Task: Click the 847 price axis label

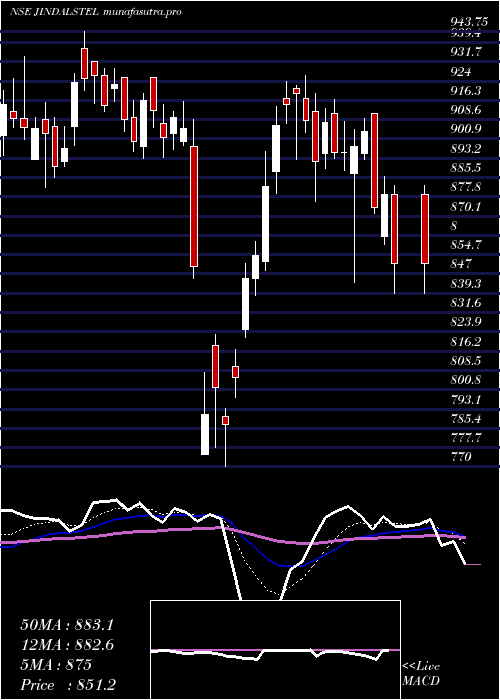Action: pyautogui.click(x=461, y=264)
